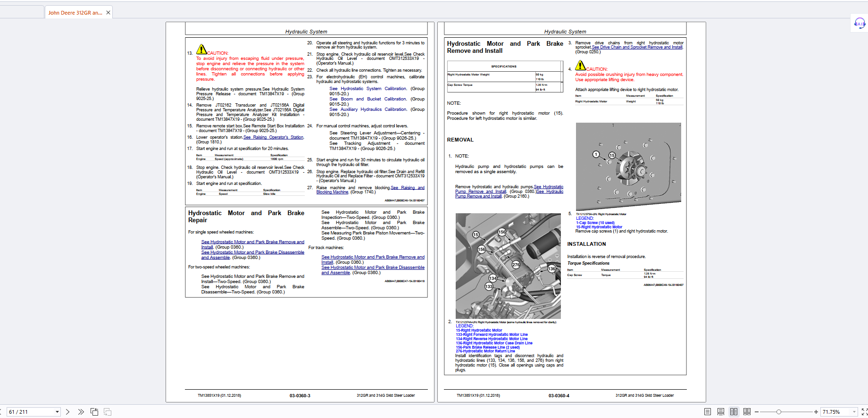868x418 pixels.
Task: Enter fullscreen mode
Action: pyautogui.click(x=864, y=412)
